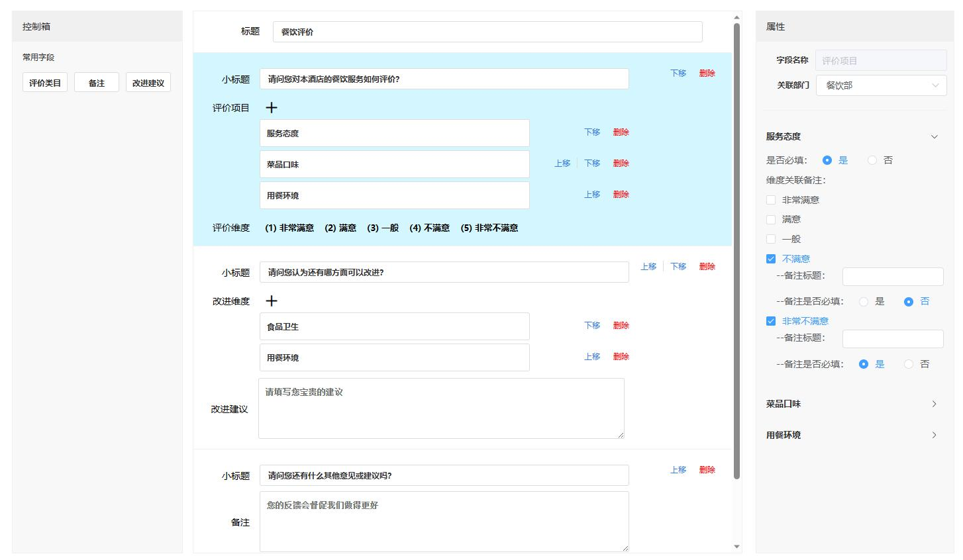This screenshot has width=963, height=560.
Task: Open the 关联部门 dropdown
Action: coord(881,85)
